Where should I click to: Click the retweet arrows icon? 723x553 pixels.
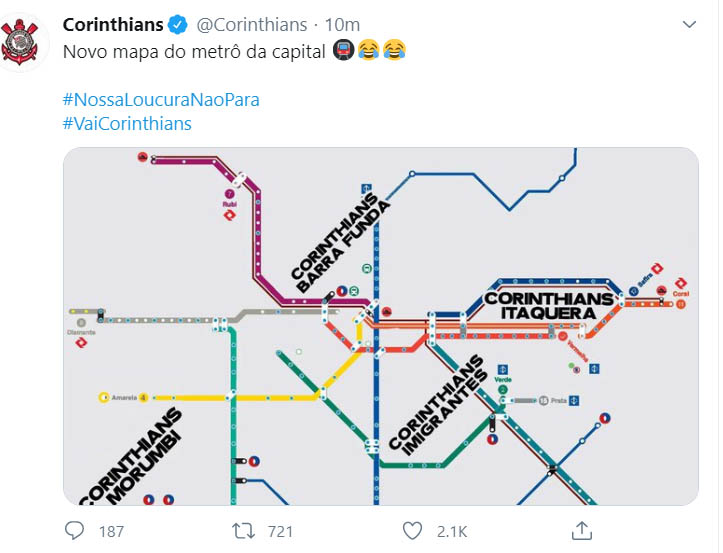point(242,530)
